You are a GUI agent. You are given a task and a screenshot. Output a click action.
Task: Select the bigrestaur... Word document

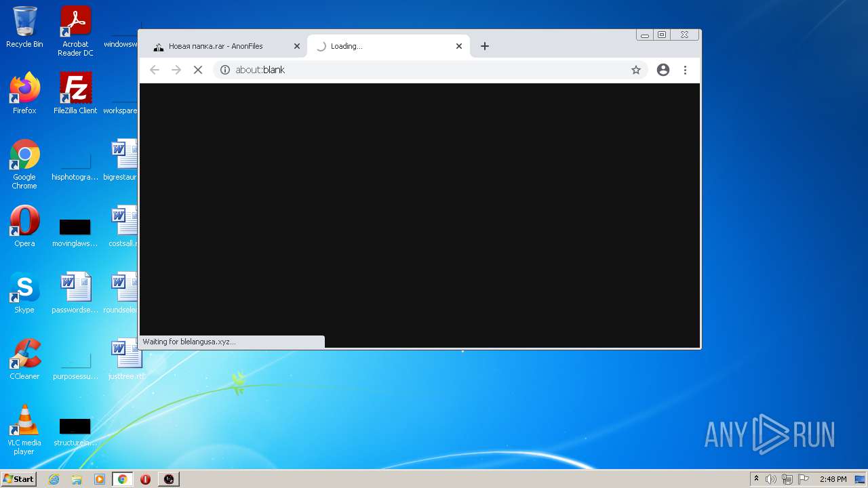(x=123, y=160)
